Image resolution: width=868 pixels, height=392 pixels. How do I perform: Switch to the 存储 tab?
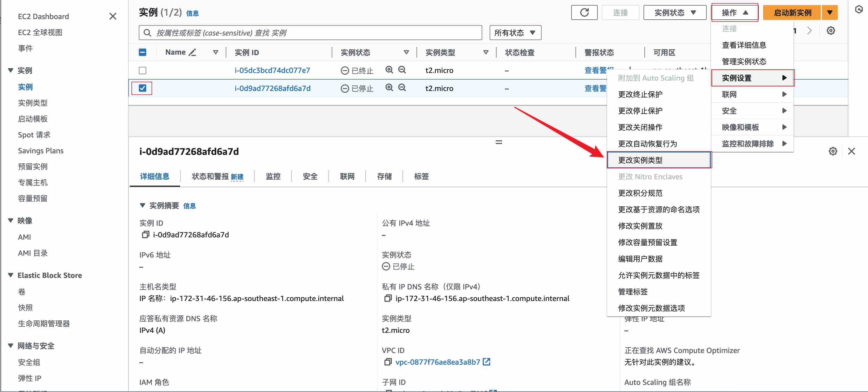click(384, 176)
